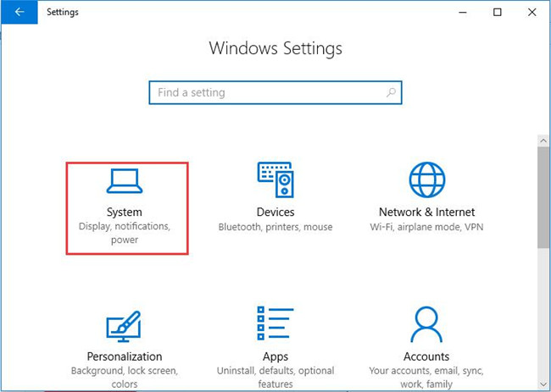Open the Network & Internet globe icon
Viewport: 551px width, 392px height.
(427, 179)
